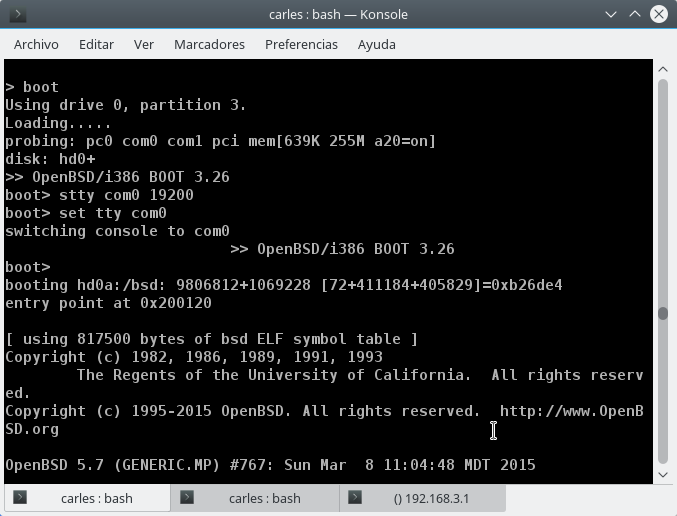Switch to the 192.168.3.1 tab

[x=423, y=498]
